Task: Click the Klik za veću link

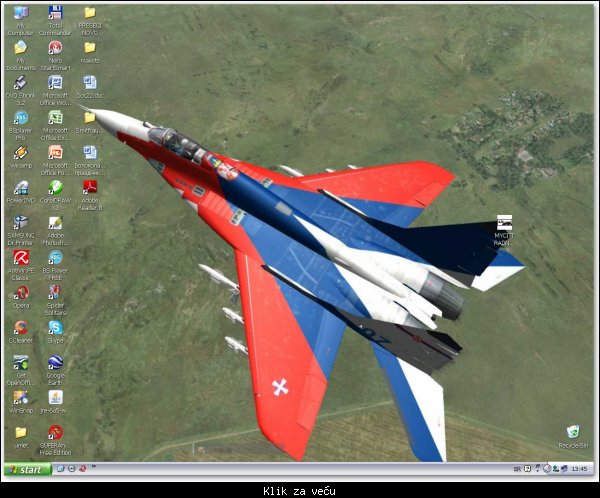Action: [x=300, y=491]
